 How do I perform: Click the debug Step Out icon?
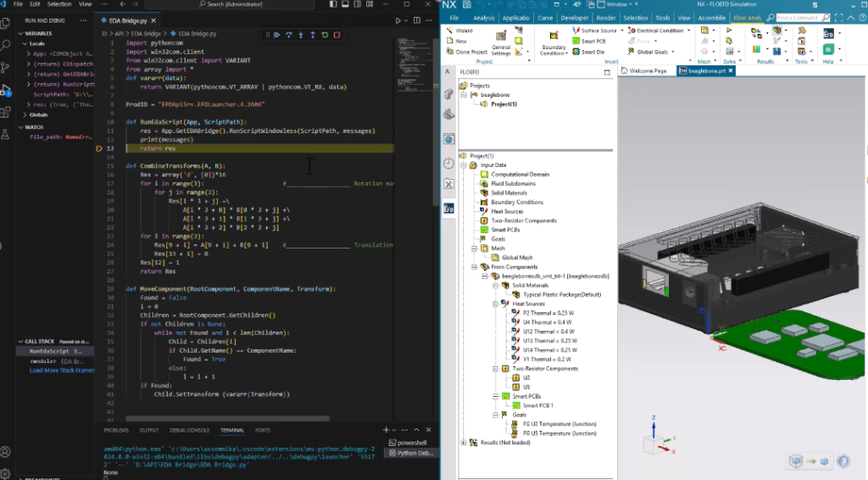pos(313,35)
